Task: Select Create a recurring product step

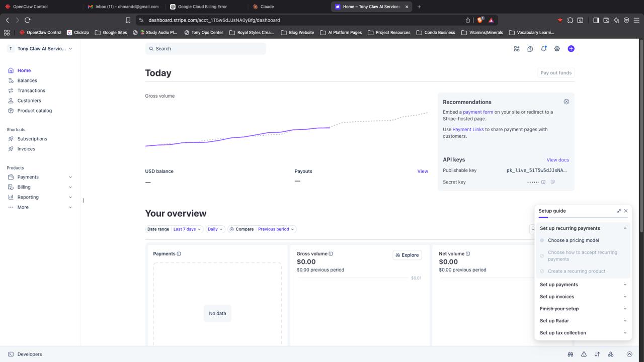Action: click(576, 271)
